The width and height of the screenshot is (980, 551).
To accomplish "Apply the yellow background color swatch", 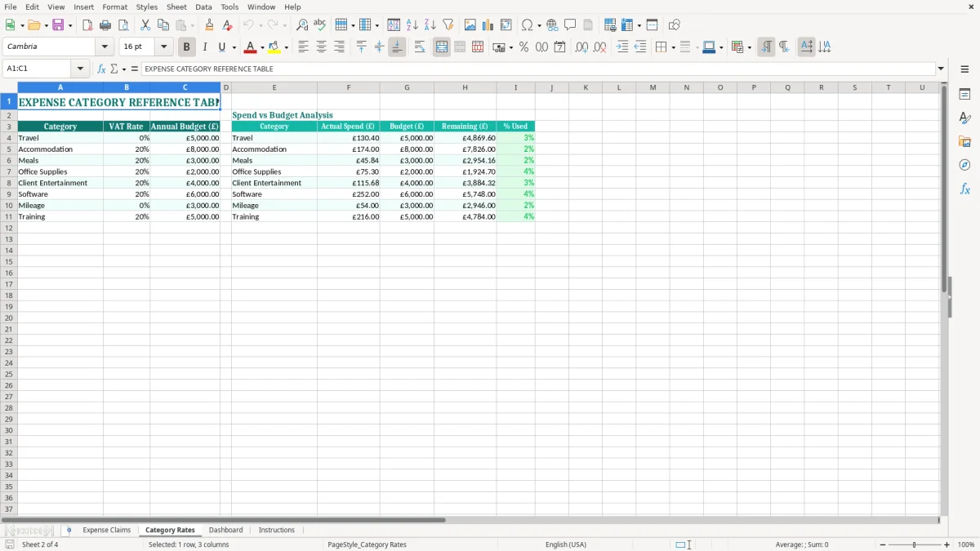I will (274, 47).
